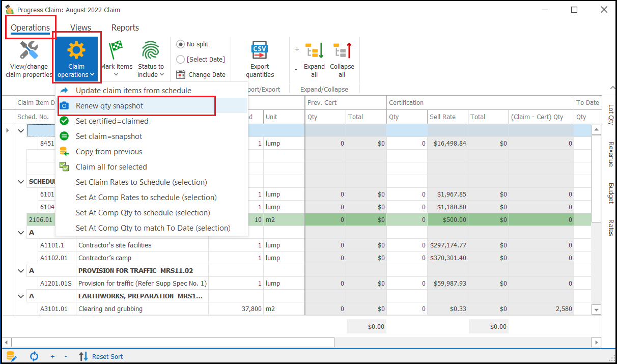Screen dimensions: 617x364
Task: Select the No split radio option
Action: click(192, 44)
